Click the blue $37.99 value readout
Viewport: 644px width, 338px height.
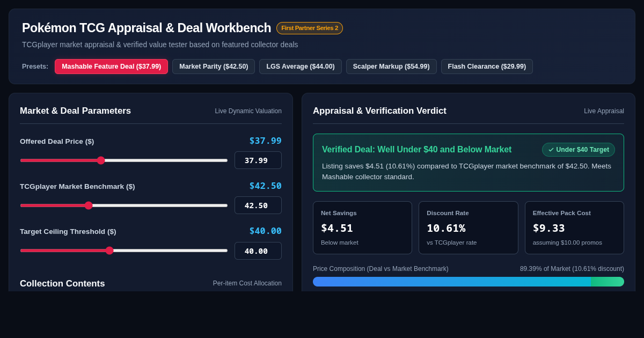point(266,141)
